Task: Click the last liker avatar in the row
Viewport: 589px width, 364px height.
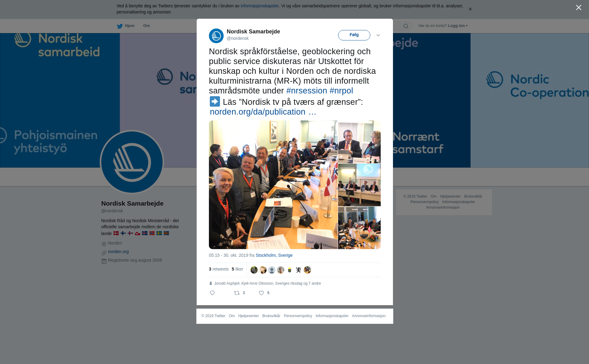Action: click(307, 270)
